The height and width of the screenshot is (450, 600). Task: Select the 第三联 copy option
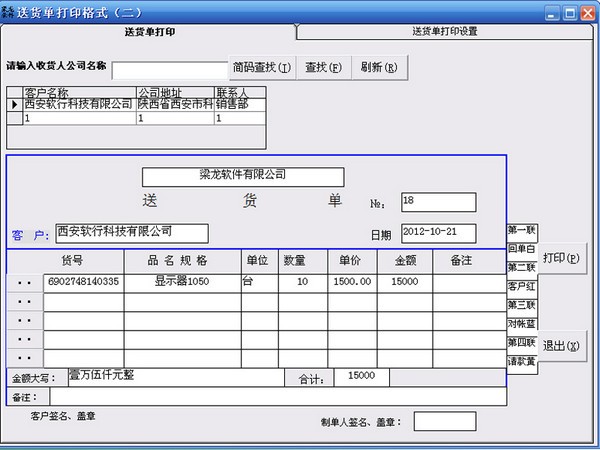(522, 304)
